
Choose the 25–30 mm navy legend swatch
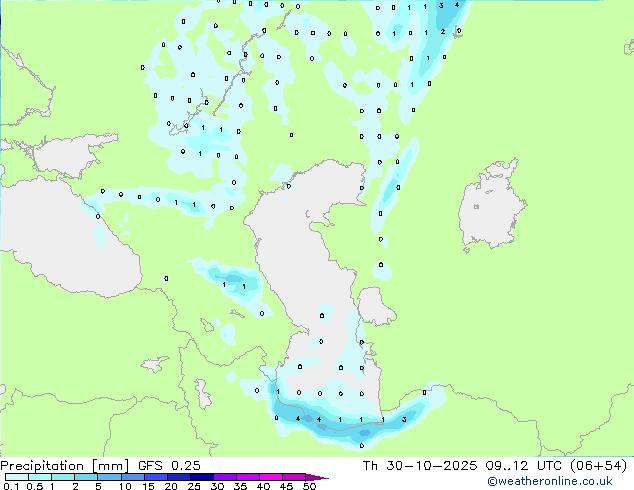tap(202, 477)
